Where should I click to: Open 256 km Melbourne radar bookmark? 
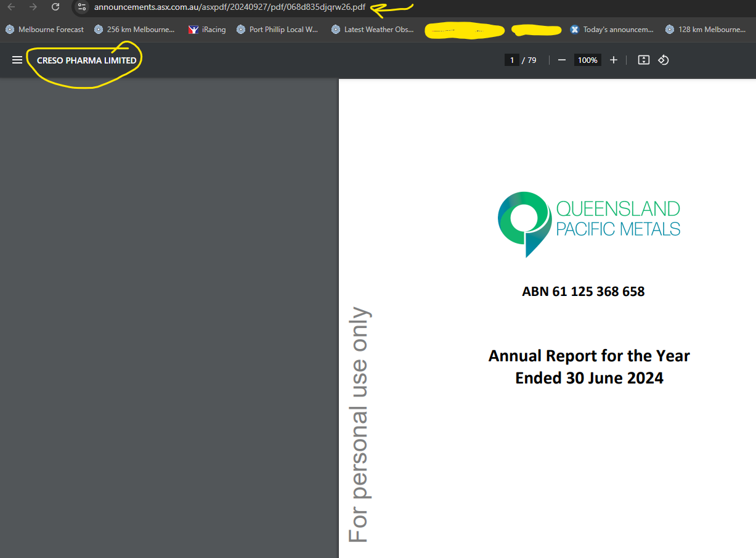tap(134, 30)
